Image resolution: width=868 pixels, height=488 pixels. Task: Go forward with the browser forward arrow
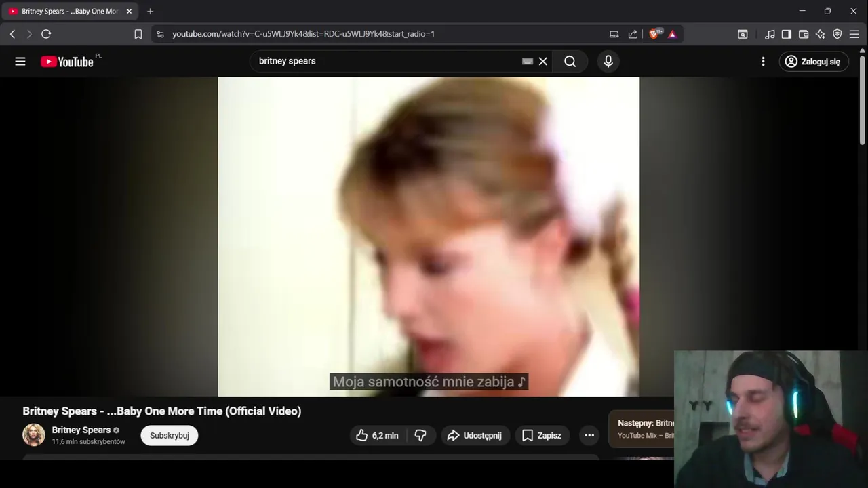29,34
